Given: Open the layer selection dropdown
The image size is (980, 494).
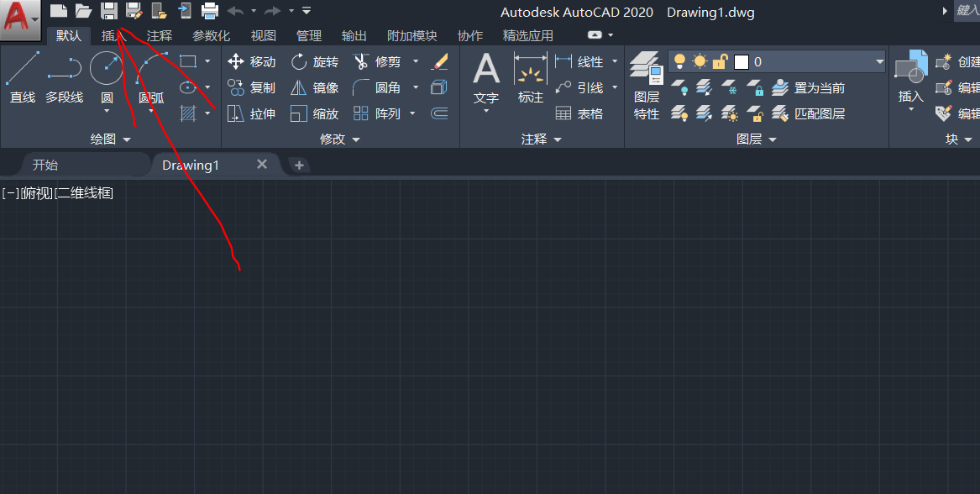Looking at the screenshot, I should pyautogui.click(x=878, y=61).
